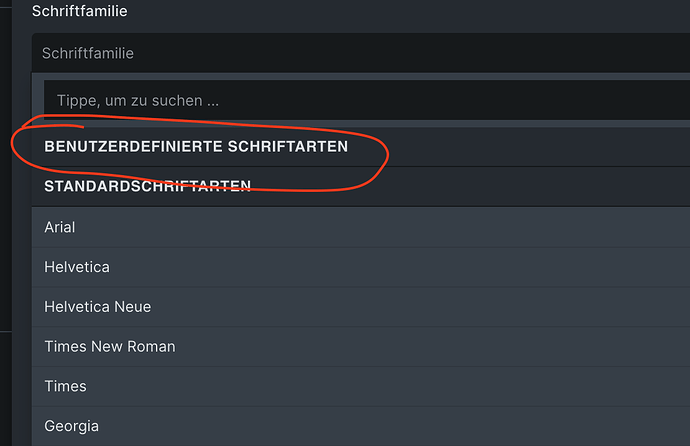Choose the font entry just above Georgia
The width and height of the screenshot is (690, 446).
pyautogui.click(x=66, y=386)
